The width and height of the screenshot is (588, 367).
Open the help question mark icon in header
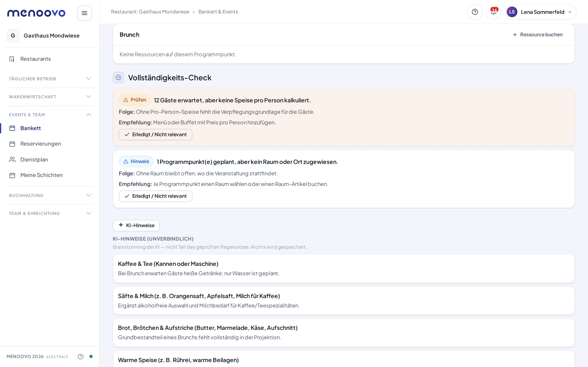pyautogui.click(x=475, y=12)
